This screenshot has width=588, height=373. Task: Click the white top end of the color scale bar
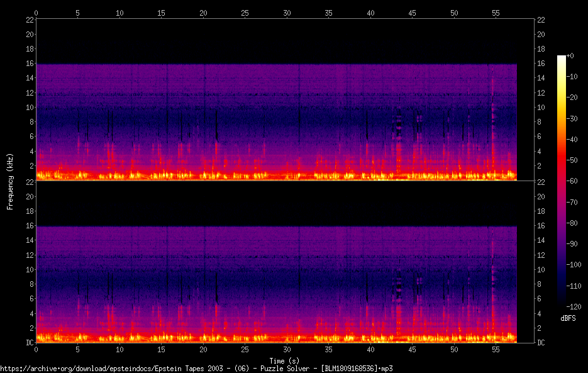(x=561, y=58)
